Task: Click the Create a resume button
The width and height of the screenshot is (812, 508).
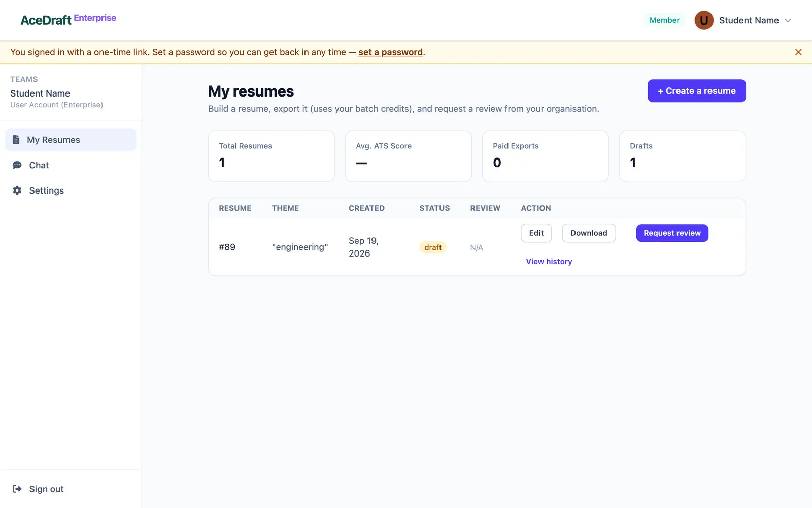Action: click(x=696, y=91)
